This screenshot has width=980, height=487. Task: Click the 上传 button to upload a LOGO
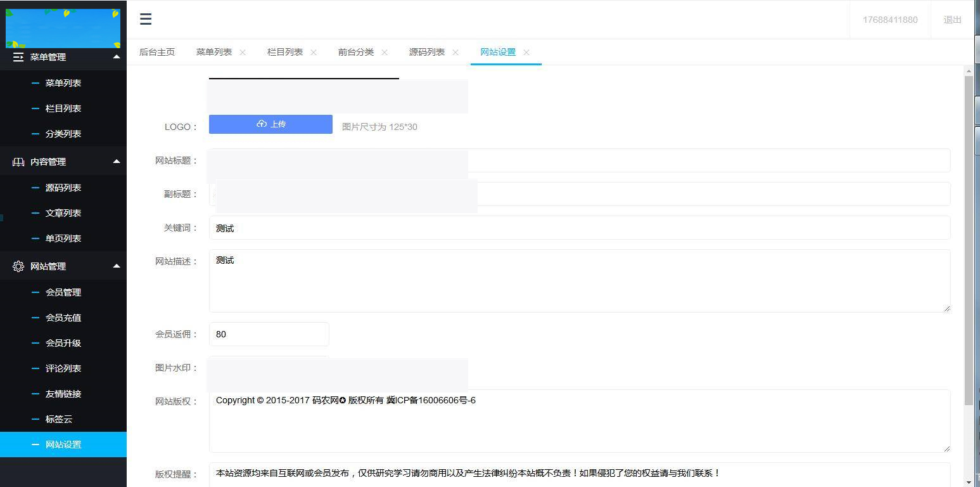[270, 124]
